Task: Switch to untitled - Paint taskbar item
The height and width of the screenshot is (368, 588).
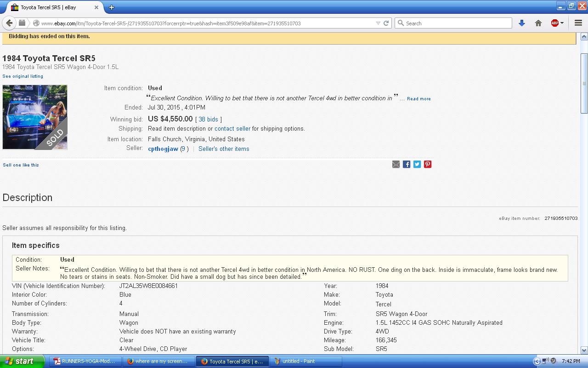Action: [306, 361]
